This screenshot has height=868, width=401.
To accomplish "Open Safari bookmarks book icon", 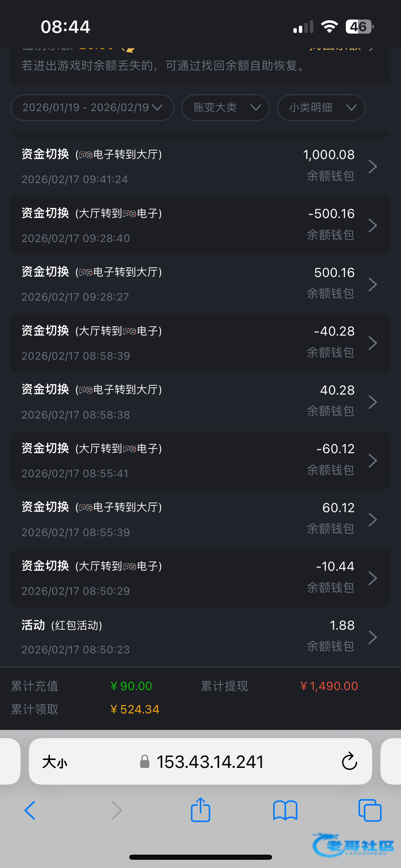I will pyautogui.click(x=285, y=810).
